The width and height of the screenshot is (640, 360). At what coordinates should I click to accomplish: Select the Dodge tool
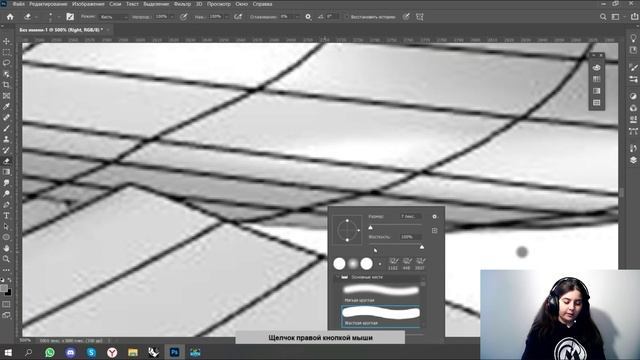click(7, 193)
